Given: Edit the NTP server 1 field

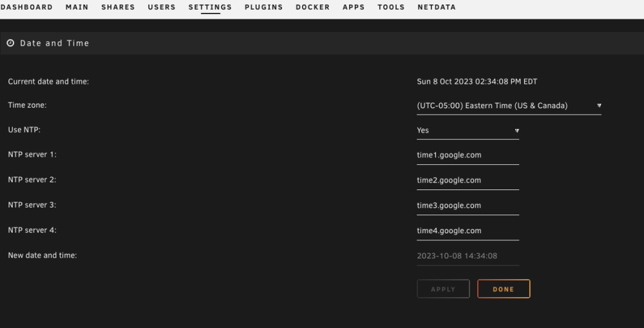Looking at the screenshot, I should coord(468,155).
